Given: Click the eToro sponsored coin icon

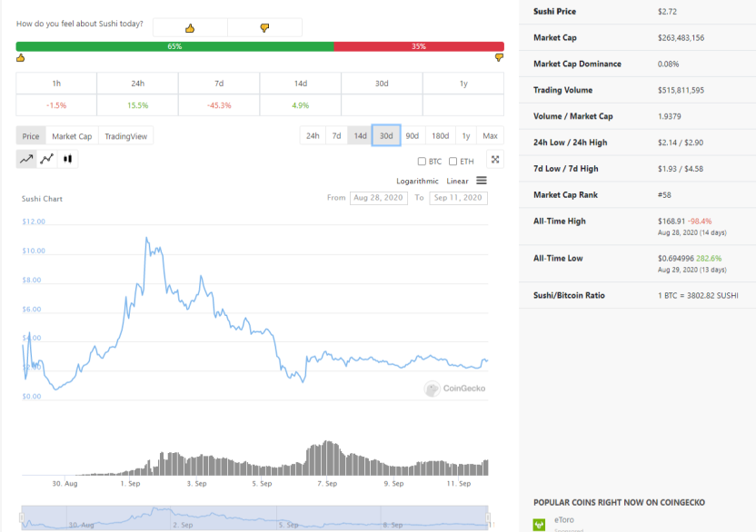Looking at the screenshot, I should point(539,525).
